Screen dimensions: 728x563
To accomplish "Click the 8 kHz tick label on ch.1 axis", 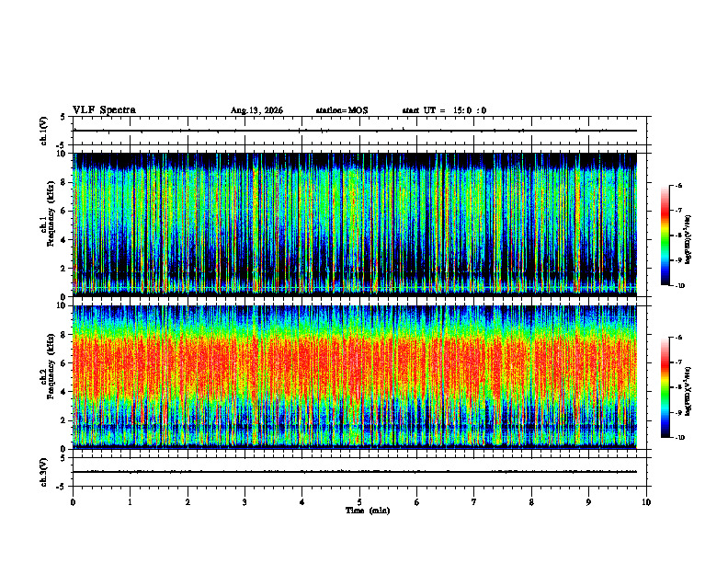I will 64,182.
